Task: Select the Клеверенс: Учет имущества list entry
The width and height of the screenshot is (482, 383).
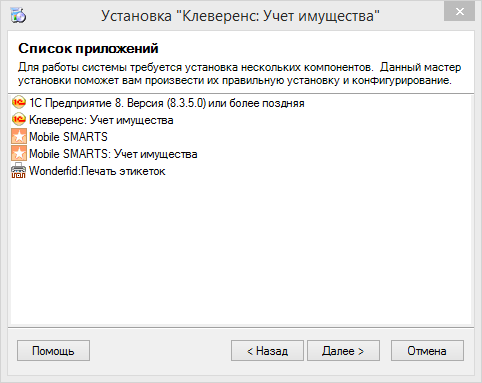Action: (x=101, y=120)
